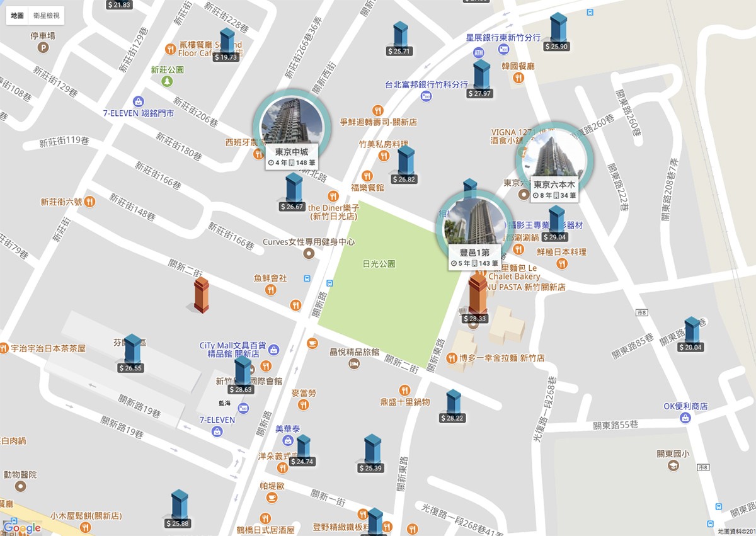The width and height of the screenshot is (756, 536).
Task: Click the 東京中城 info label
Action: click(x=291, y=157)
